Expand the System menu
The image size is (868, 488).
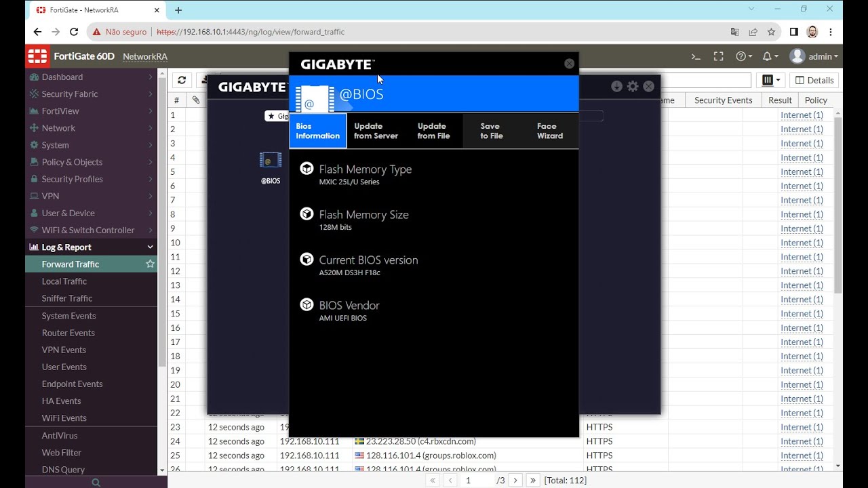click(x=91, y=144)
